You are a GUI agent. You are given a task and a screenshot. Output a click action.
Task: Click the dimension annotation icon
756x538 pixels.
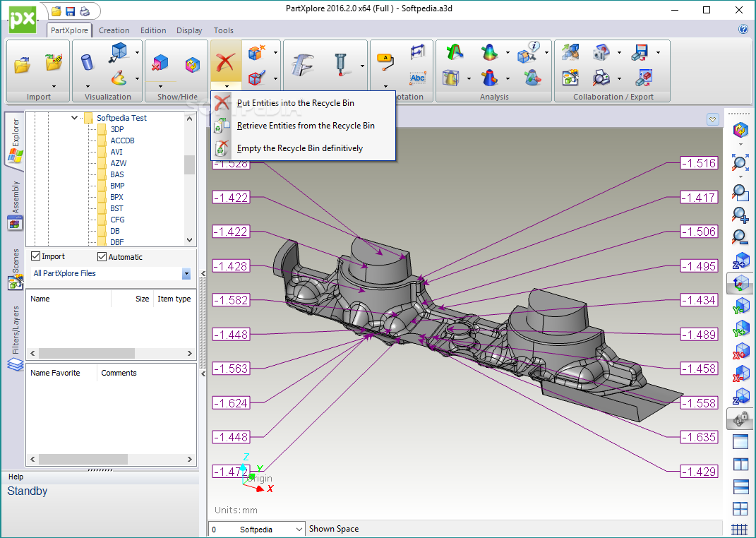coord(418,52)
